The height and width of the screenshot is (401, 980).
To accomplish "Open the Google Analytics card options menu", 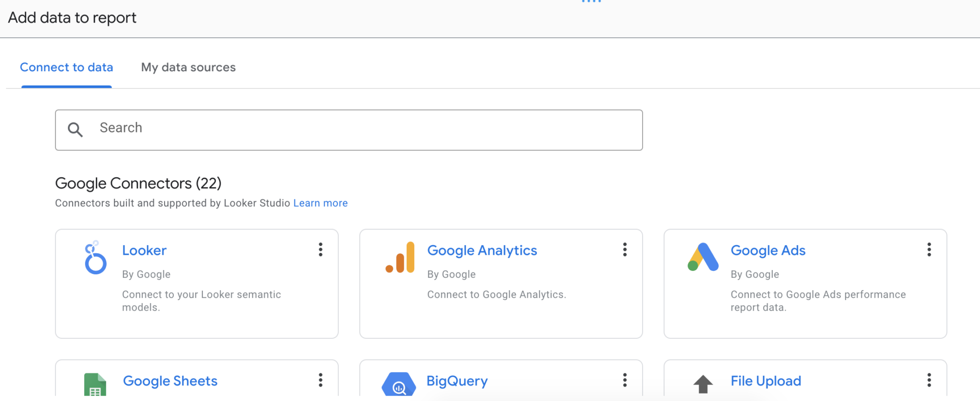I will (x=624, y=249).
